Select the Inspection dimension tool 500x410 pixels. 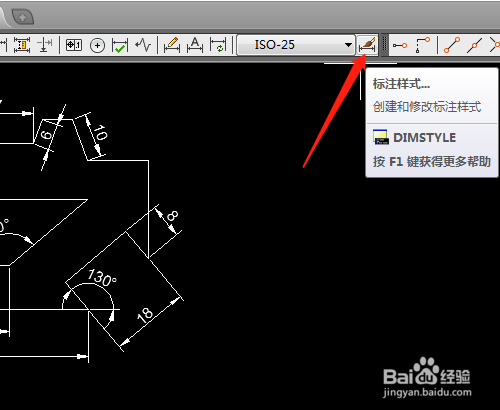pyautogui.click(x=120, y=45)
